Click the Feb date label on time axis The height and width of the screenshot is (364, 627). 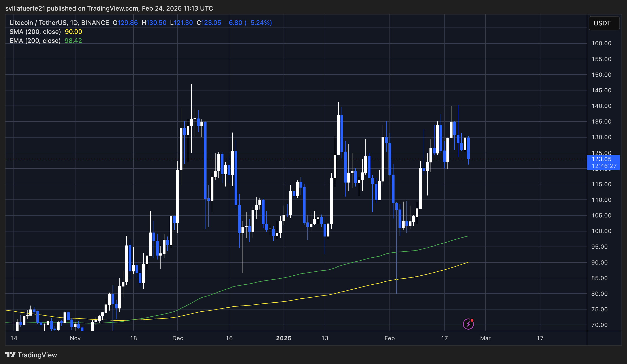coord(389,338)
